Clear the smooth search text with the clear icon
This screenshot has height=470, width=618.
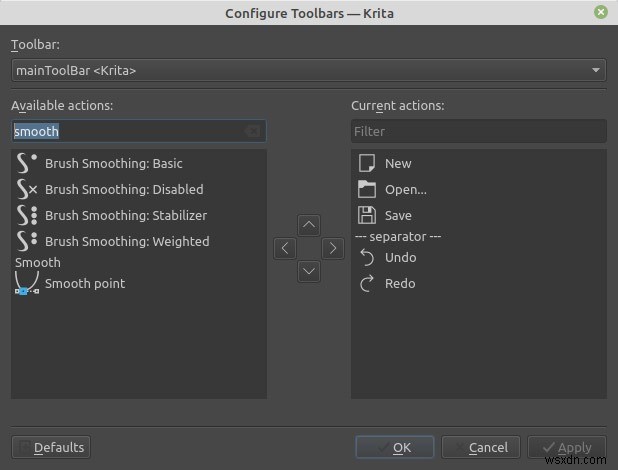point(252,131)
